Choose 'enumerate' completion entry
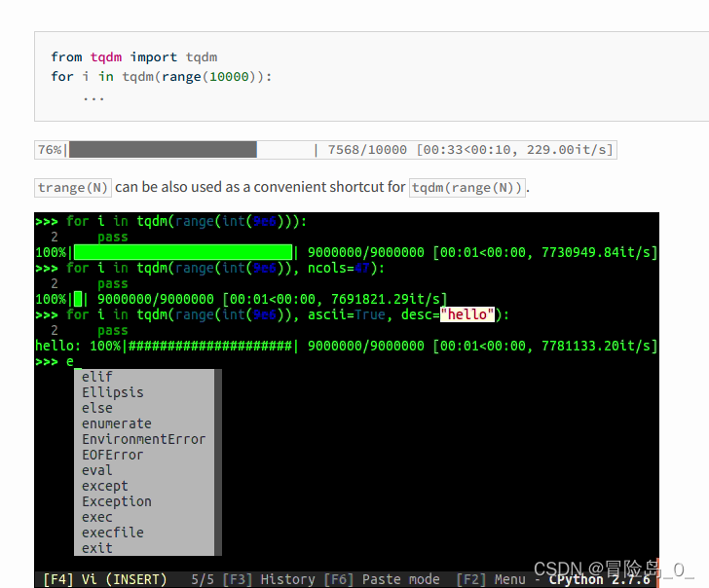This screenshot has width=709, height=588. (x=117, y=423)
